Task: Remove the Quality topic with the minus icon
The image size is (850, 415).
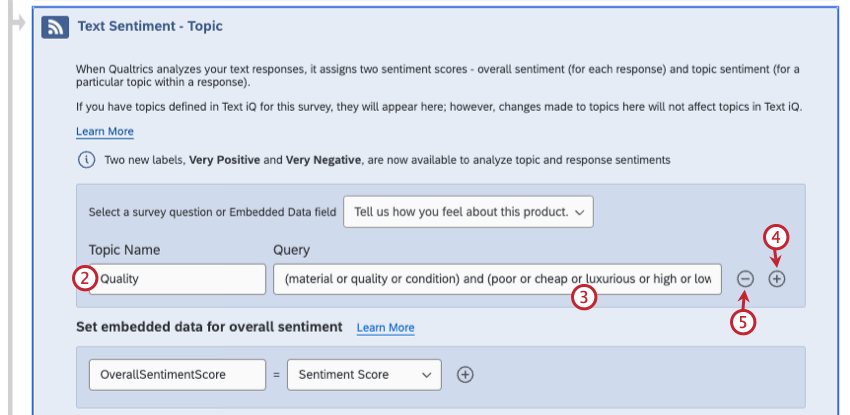Action: pyautogui.click(x=745, y=280)
